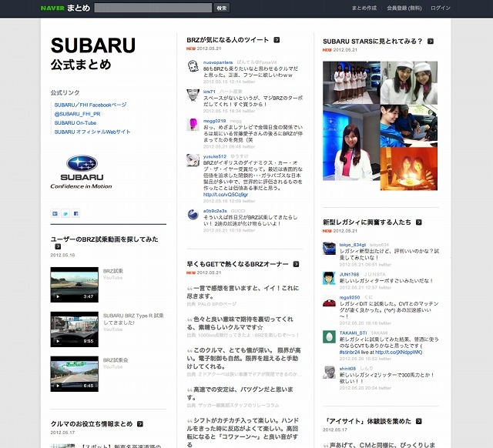Open heading クルマのお役立ち情報まとめ
This screenshot has width=493, height=448.
pos(92,424)
